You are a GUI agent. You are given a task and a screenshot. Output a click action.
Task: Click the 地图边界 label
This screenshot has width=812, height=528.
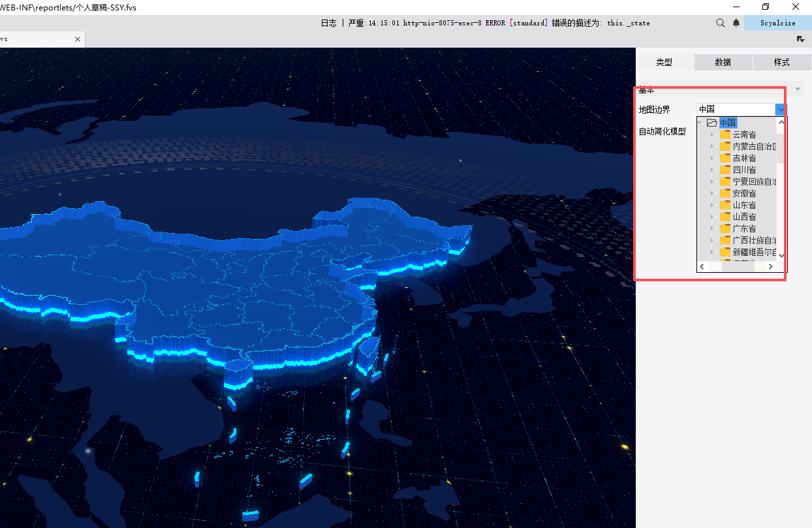(654, 110)
